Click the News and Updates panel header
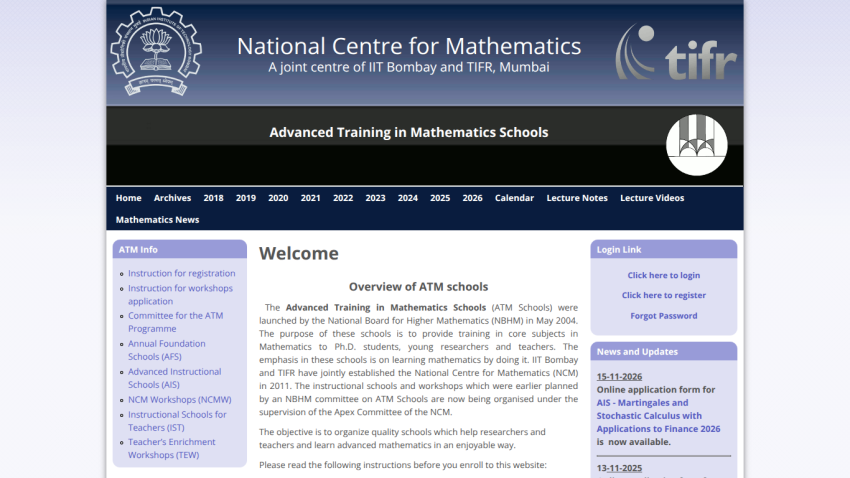850x478 pixels. pos(664,351)
